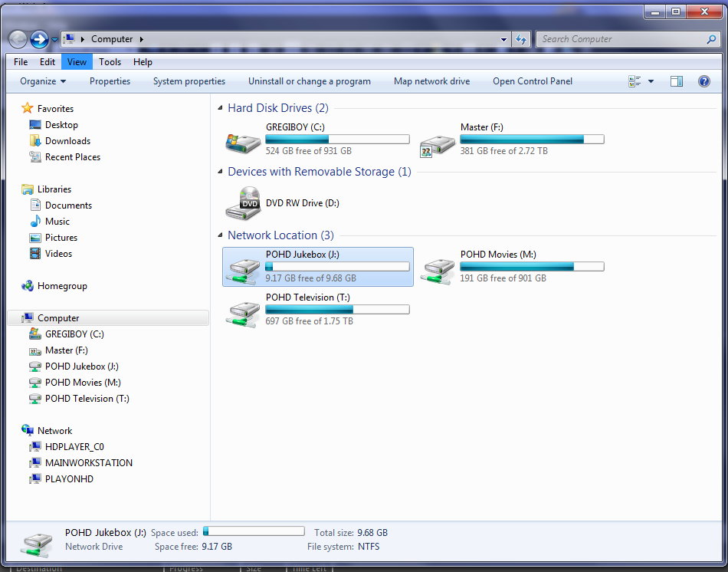This screenshot has height=572, width=728.
Task: Select Favorites star in sidebar
Action: tap(28, 108)
